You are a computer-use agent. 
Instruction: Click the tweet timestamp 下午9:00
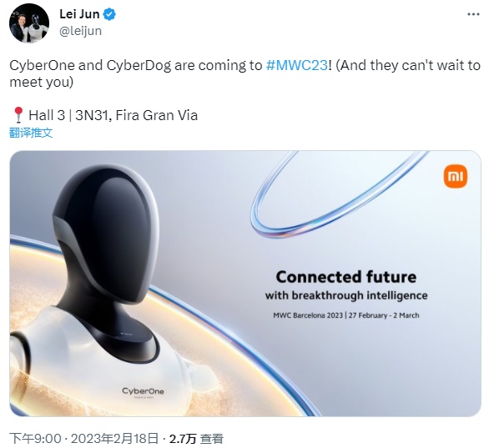point(35,438)
